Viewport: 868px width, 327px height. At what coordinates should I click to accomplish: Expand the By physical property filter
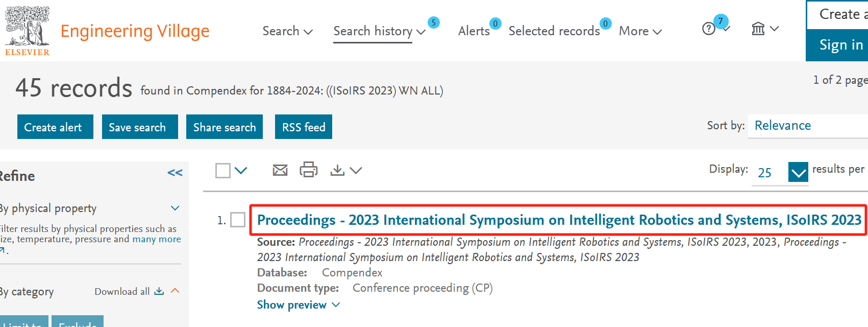point(175,208)
